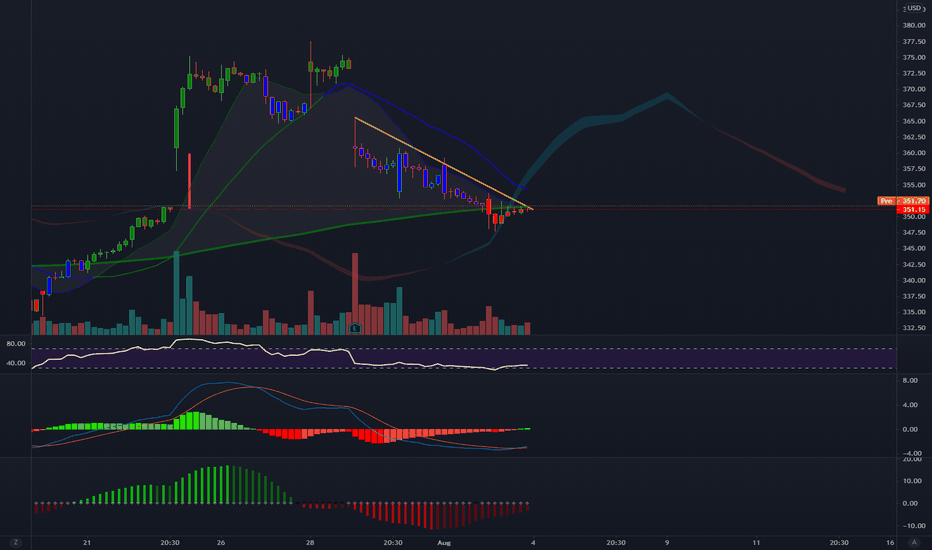This screenshot has width=932, height=550.
Task: Click the 372.50 price axis label
Action: (x=914, y=73)
